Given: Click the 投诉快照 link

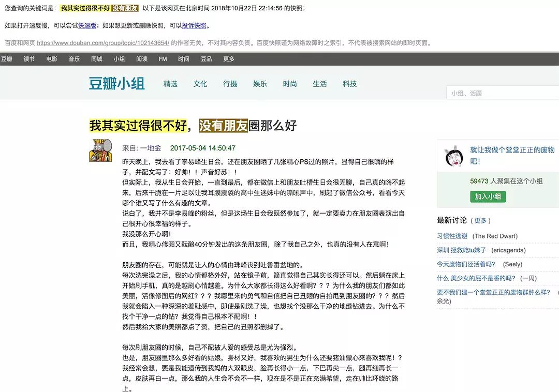Looking at the screenshot, I should pyautogui.click(x=194, y=25).
